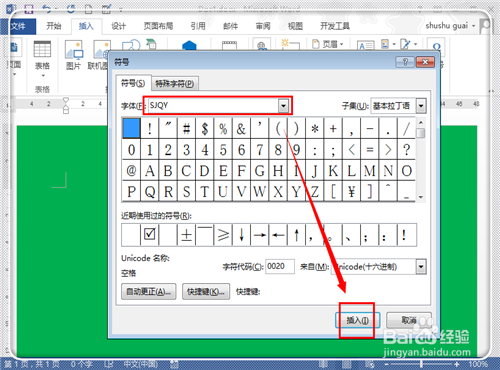Select the dollar sign symbol in grid
The height and width of the screenshot is (370, 500).
(205, 128)
